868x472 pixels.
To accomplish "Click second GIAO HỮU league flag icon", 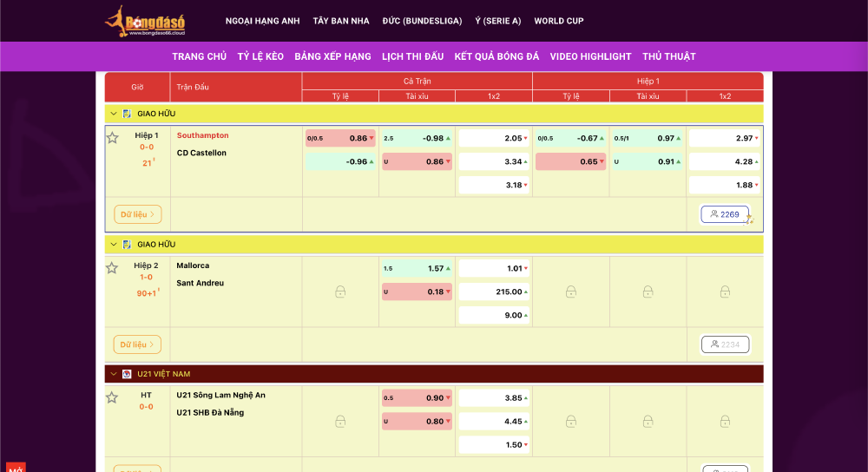I will click(127, 244).
